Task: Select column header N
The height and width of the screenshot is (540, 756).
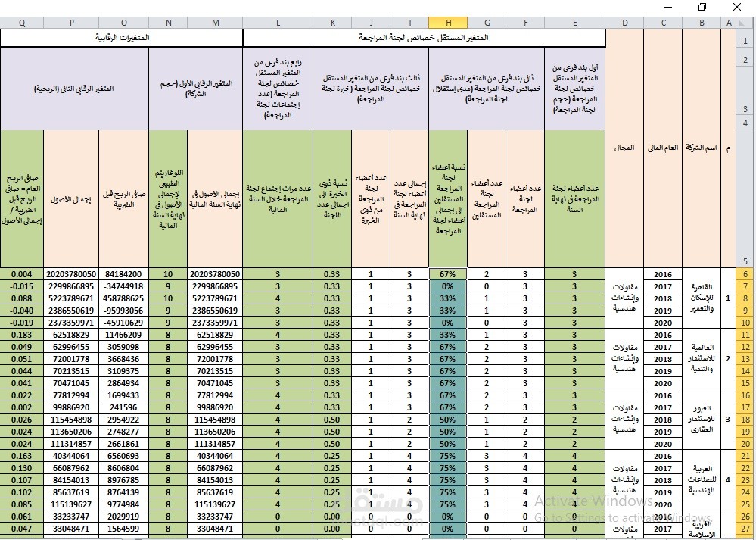Action: click(x=168, y=23)
